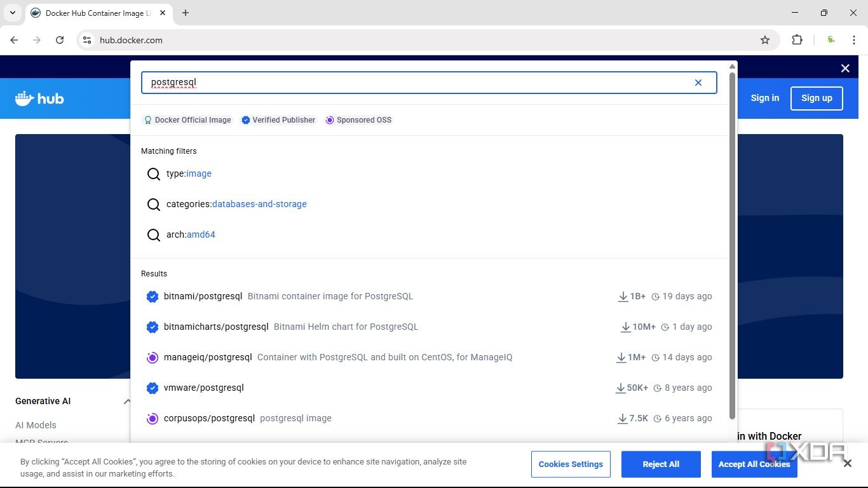Open the bitnami/postgresql result
Viewport: 868px width, 488px height.
click(x=430, y=296)
